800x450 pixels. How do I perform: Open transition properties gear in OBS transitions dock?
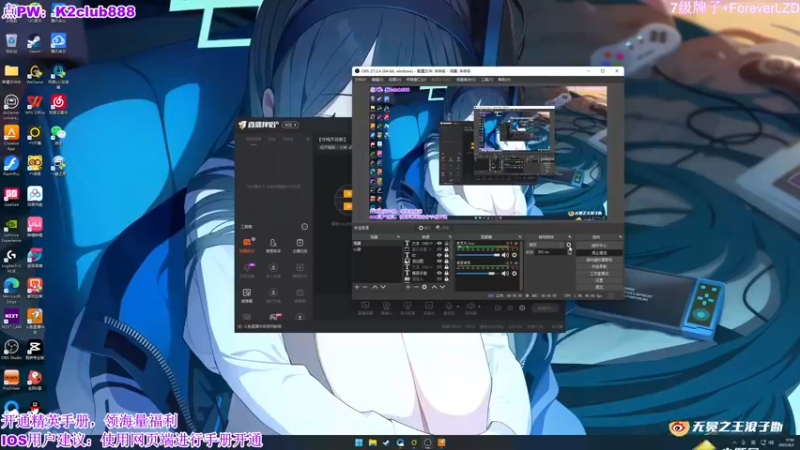tap(569, 245)
